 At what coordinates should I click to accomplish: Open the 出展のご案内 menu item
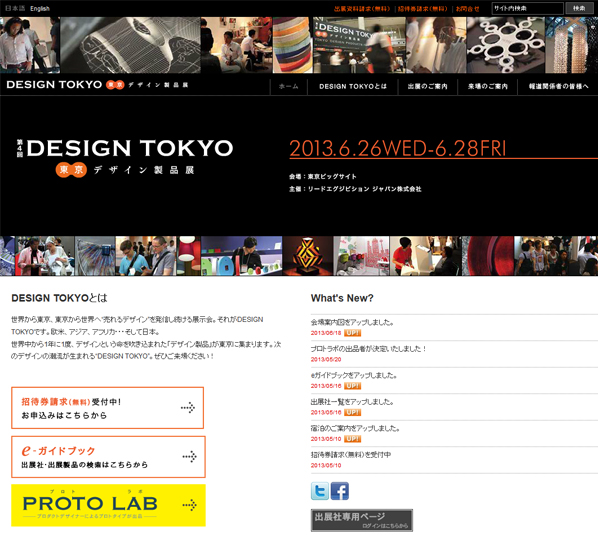coord(428,87)
